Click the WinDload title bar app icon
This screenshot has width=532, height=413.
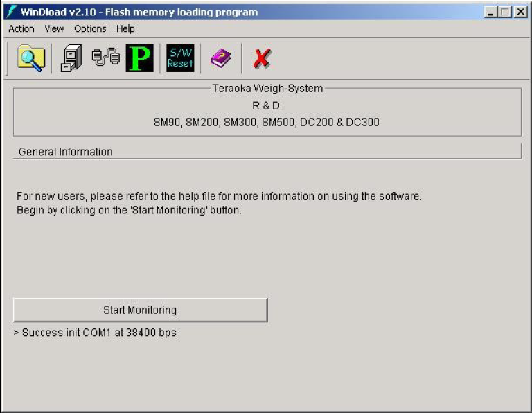point(10,12)
